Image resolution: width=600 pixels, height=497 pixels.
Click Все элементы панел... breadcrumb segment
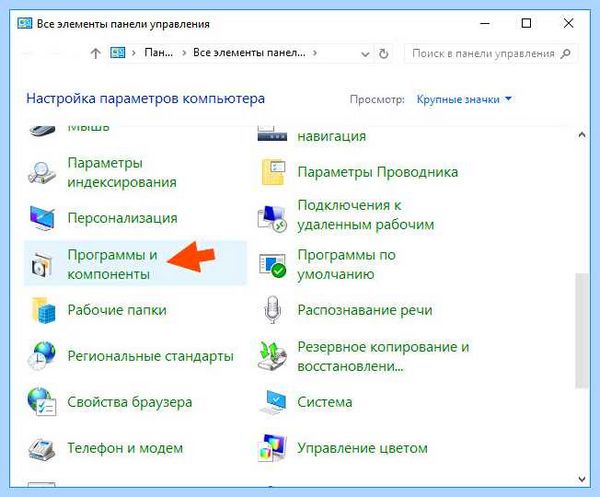click(249, 53)
